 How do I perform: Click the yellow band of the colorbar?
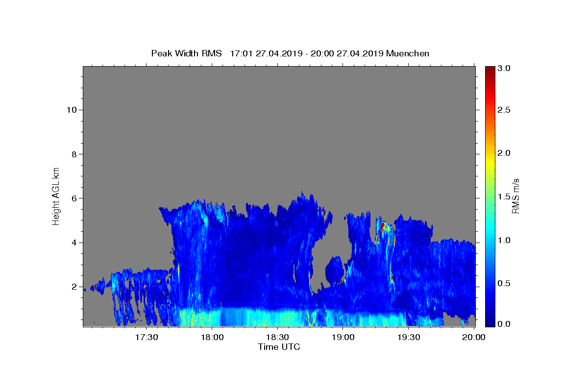[490, 162]
